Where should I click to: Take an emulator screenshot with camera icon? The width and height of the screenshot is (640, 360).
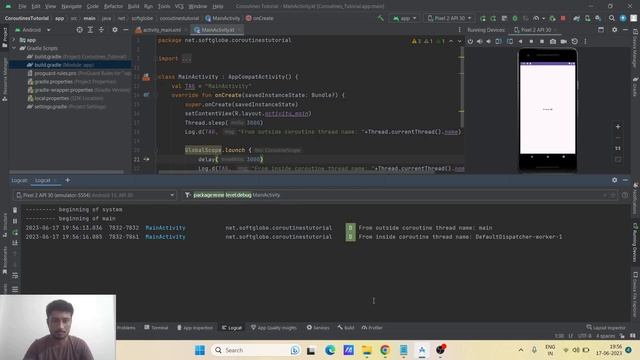pos(553,41)
